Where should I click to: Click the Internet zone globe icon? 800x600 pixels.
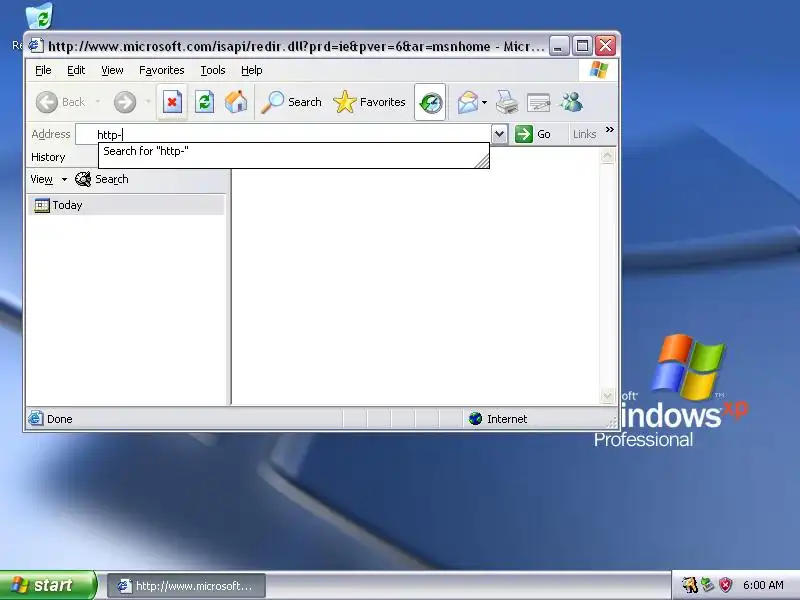coord(475,419)
